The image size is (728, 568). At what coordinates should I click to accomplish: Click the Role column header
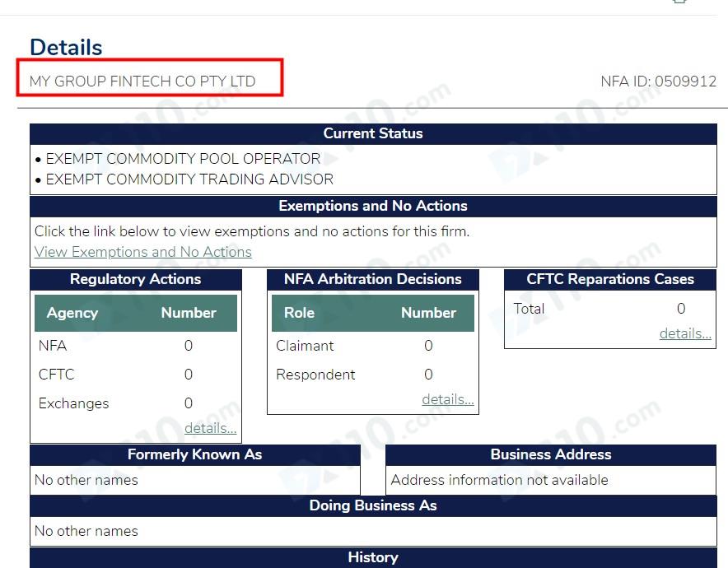pyautogui.click(x=300, y=313)
